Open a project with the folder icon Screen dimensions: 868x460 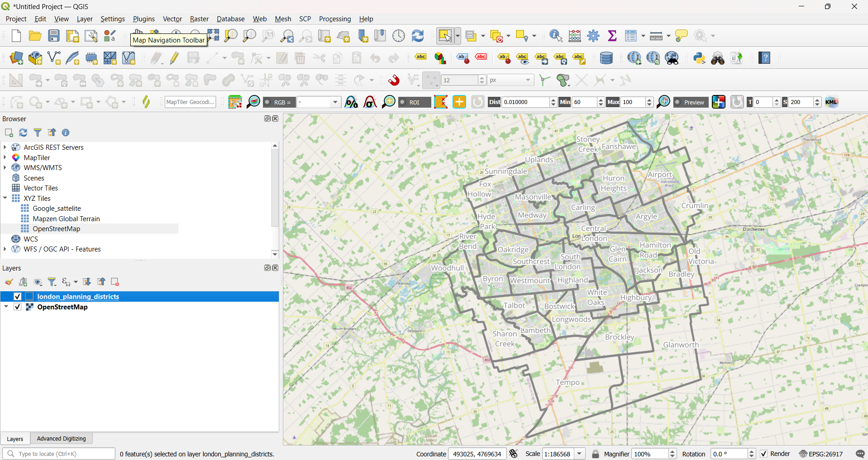pos(35,36)
